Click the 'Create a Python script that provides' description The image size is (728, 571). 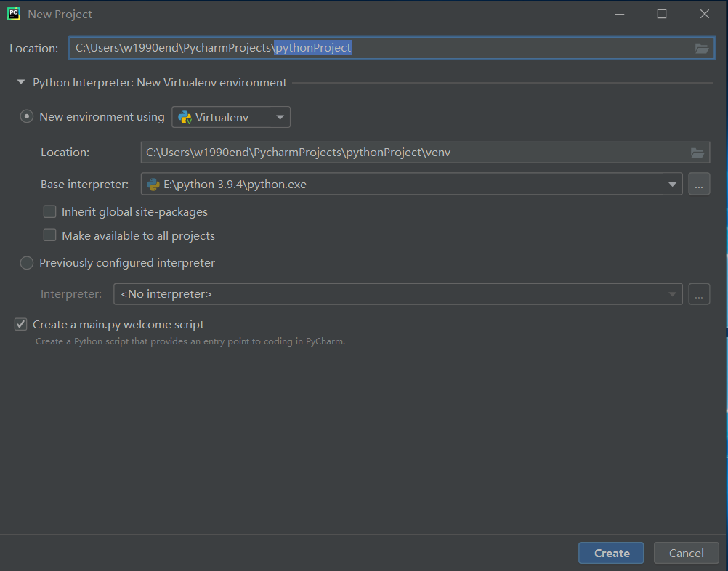point(190,341)
